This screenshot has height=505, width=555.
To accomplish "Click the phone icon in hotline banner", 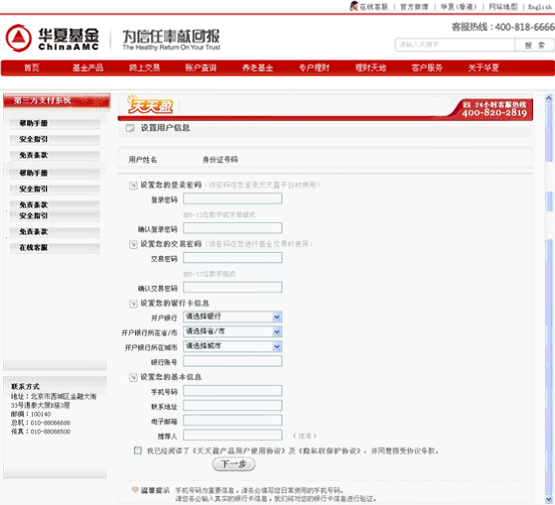I will pos(467,105).
